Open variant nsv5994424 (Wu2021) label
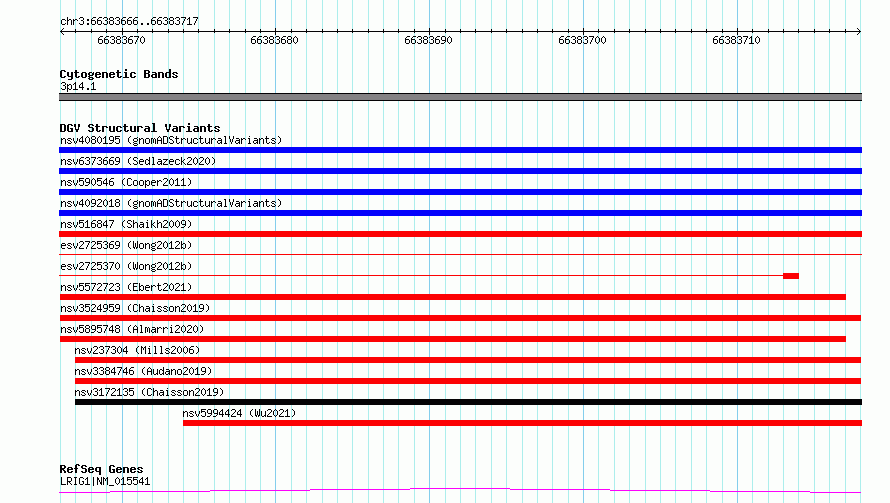 click(x=239, y=413)
